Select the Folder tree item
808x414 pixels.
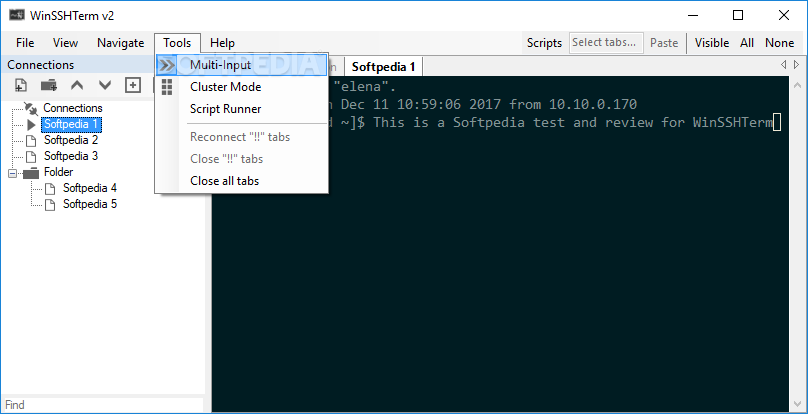click(58, 172)
